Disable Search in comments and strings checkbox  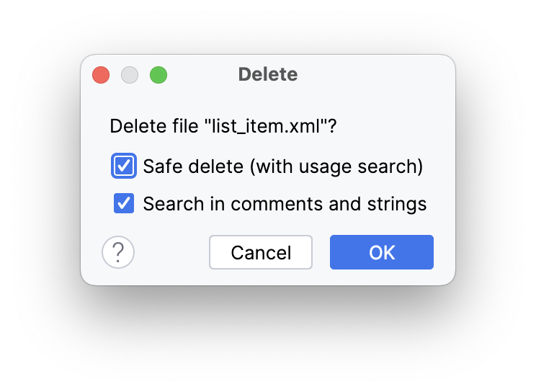click(124, 204)
